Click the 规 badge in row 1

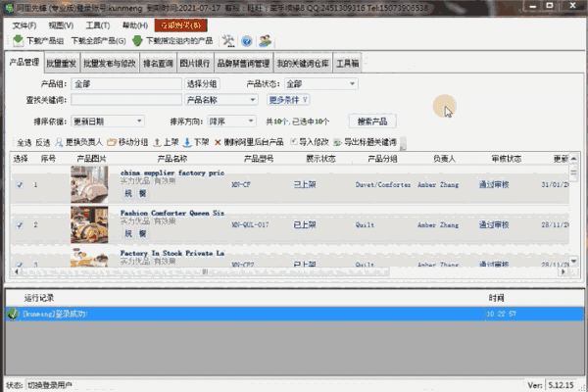coord(128,193)
